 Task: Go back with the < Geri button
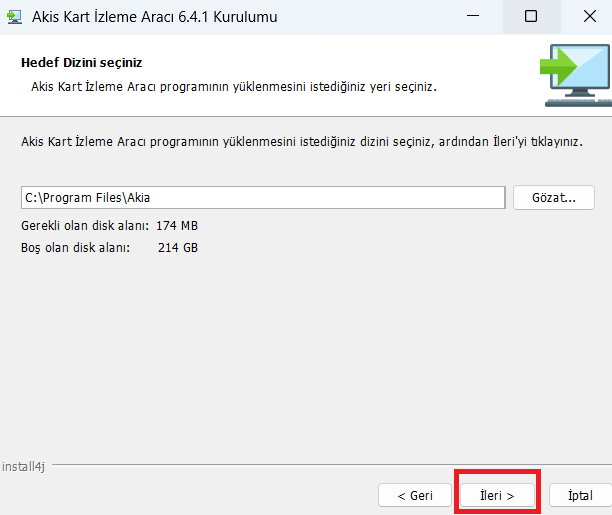point(415,495)
